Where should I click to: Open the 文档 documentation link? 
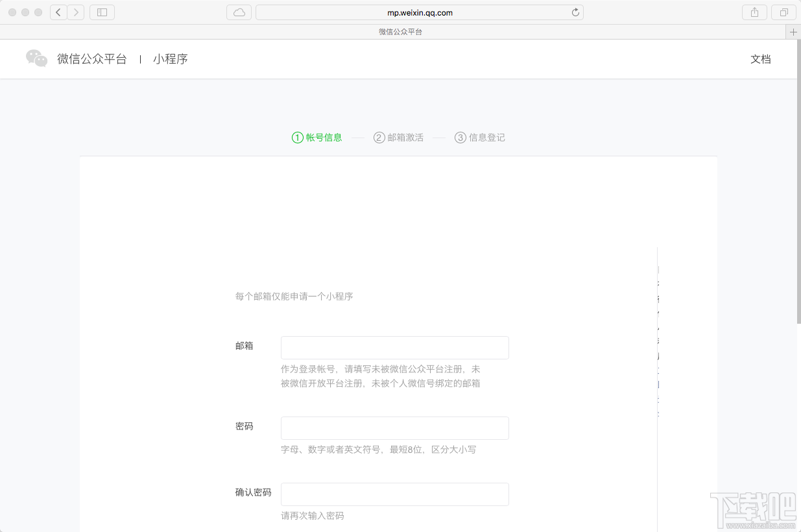click(760, 59)
